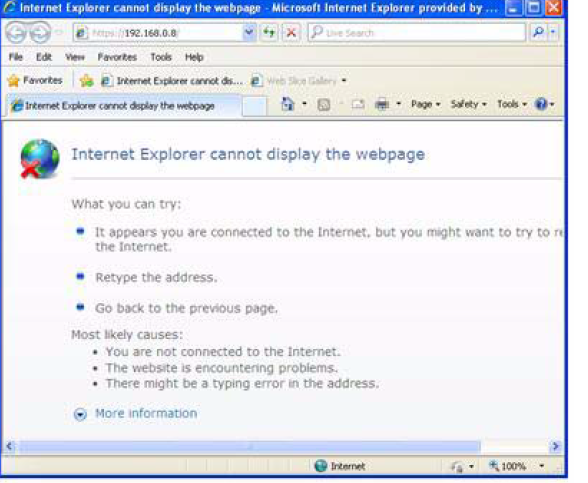
Task: Expand the address bar history dropdown
Action: coord(249,33)
